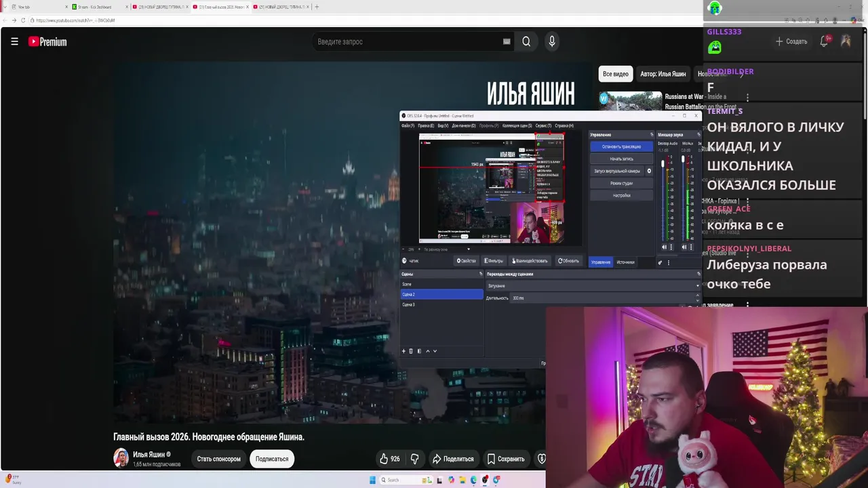Open the YouTube account avatar menu
Image resolution: width=868 pixels, height=488 pixels.
[846, 41]
